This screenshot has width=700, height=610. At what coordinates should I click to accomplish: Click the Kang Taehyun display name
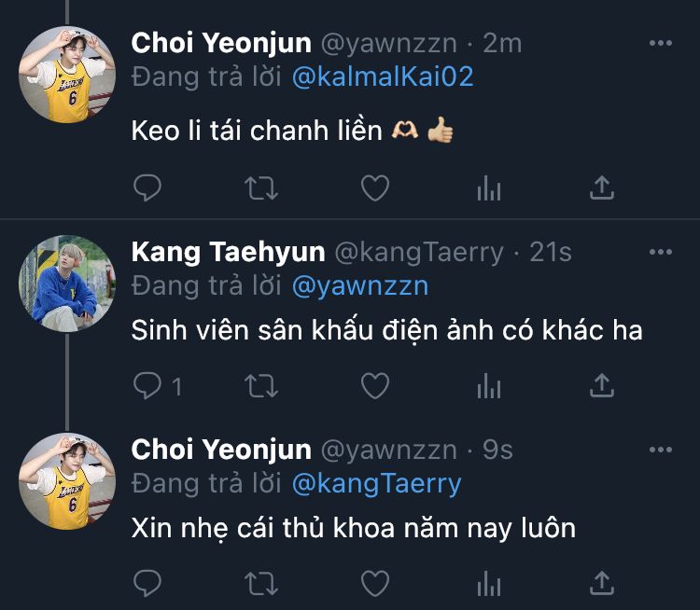coord(228,252)
